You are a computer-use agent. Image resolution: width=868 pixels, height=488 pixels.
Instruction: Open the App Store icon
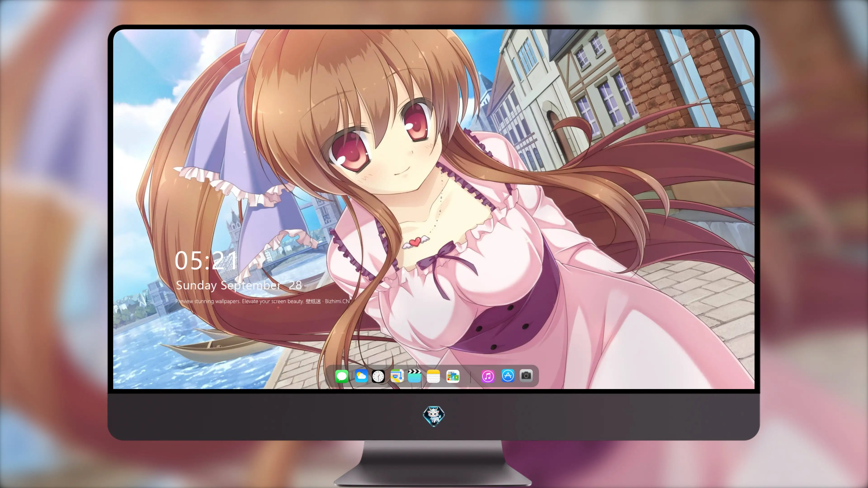(508, 375)
